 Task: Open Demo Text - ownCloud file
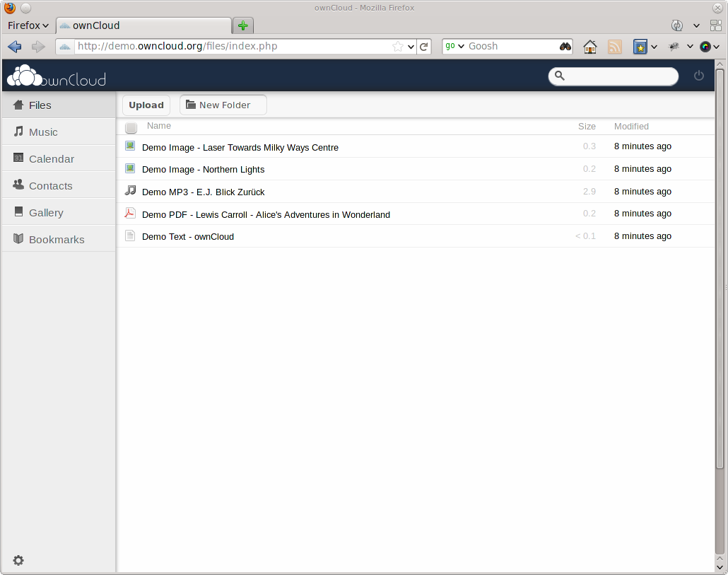tap(187, 236)
